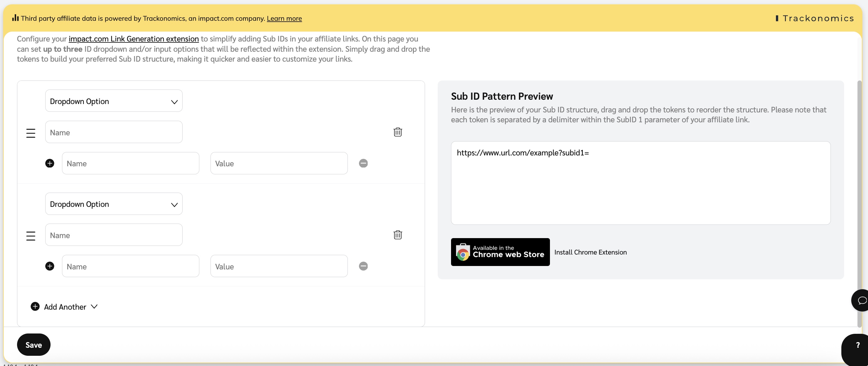Open the help question mark button
The image size is (868, 366).
pos(857,345)
